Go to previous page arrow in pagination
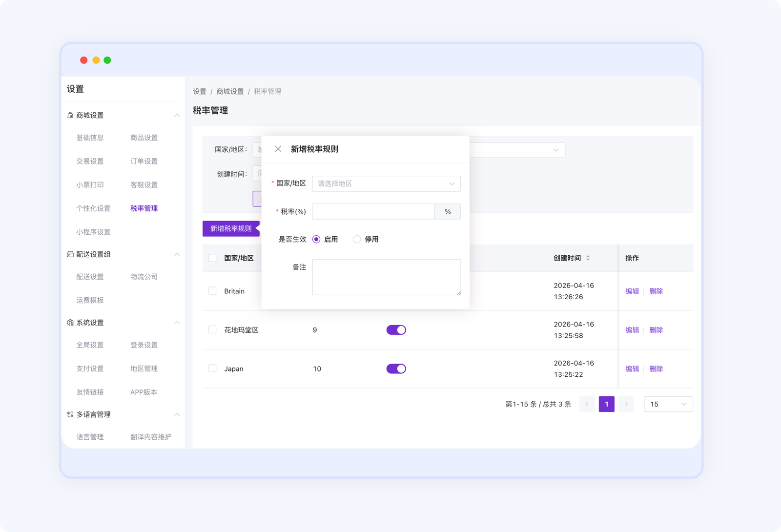This screenshot has width=781, height=532. click(587, 404)
